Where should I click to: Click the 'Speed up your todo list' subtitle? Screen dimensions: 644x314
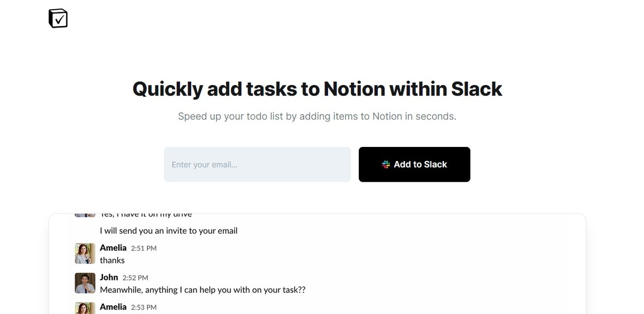coord(317,116)
